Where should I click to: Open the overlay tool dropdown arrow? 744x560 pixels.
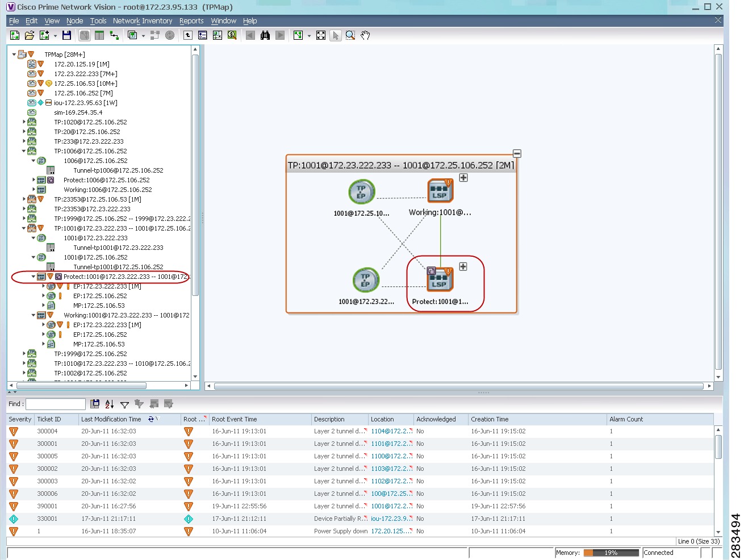[x=143, y=36]
